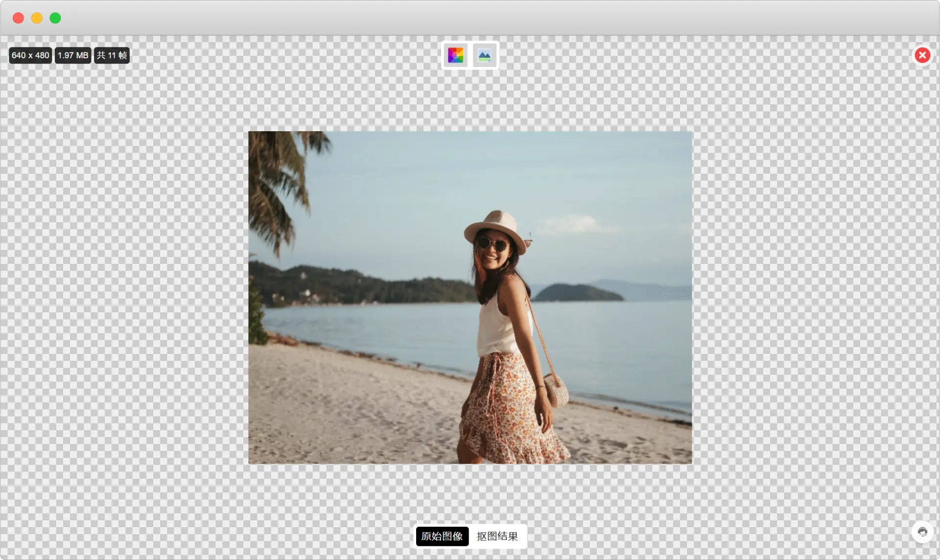Switch to the 抠图结果 tab
940x560 pixels.
[x=497, y=536]
